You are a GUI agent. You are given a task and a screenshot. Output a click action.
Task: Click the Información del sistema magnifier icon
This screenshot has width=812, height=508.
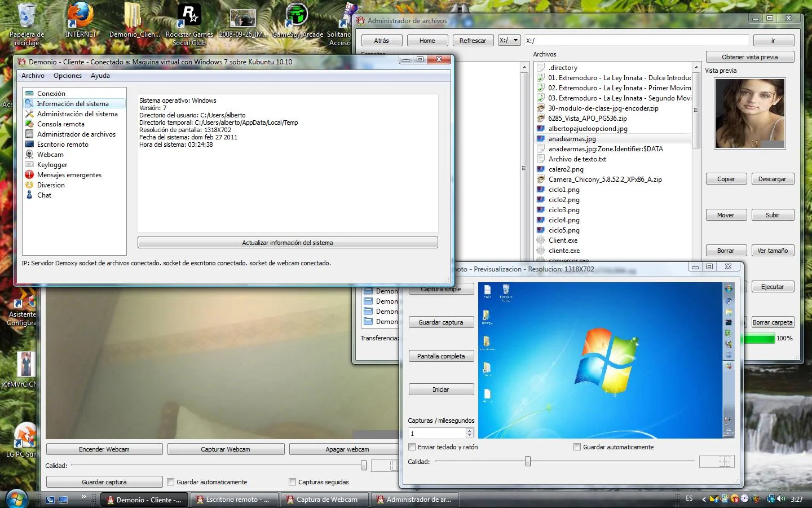(x=29, y=104)
